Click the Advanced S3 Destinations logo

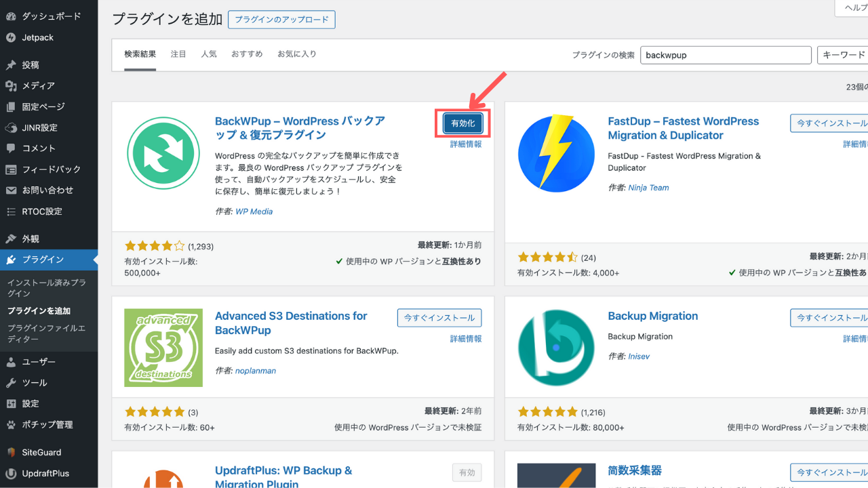coord(163,348)
